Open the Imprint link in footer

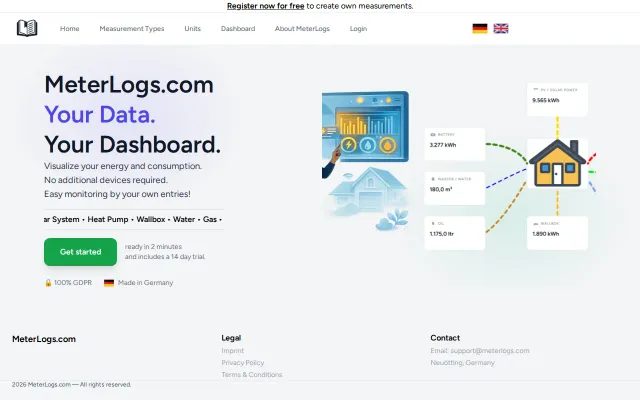[233, 351]
